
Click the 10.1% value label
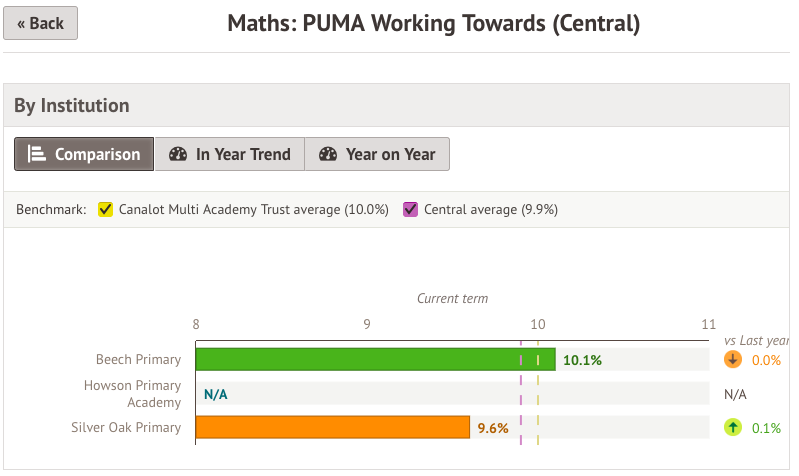pos(582,360)
